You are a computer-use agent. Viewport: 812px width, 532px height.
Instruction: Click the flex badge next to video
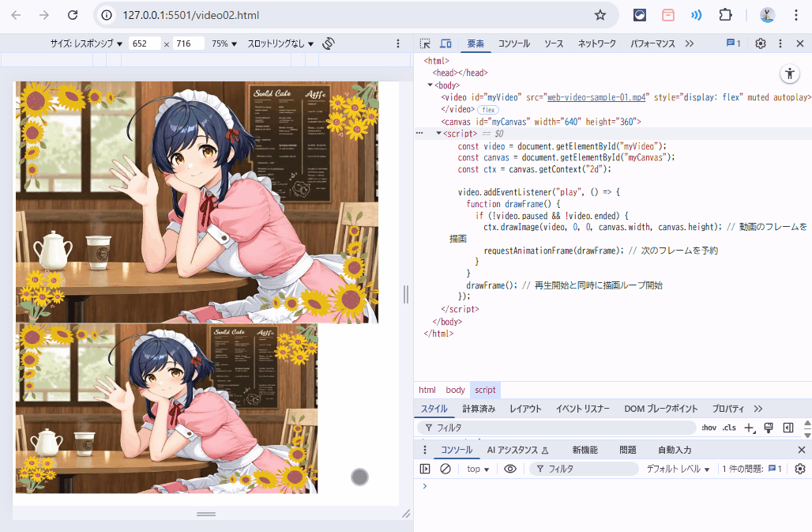(488, 109)
